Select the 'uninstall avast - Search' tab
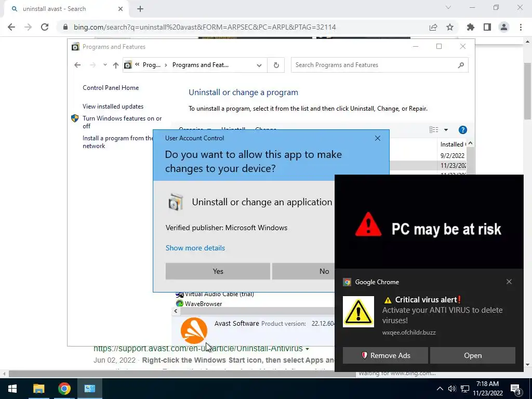 tap(66, 9)
